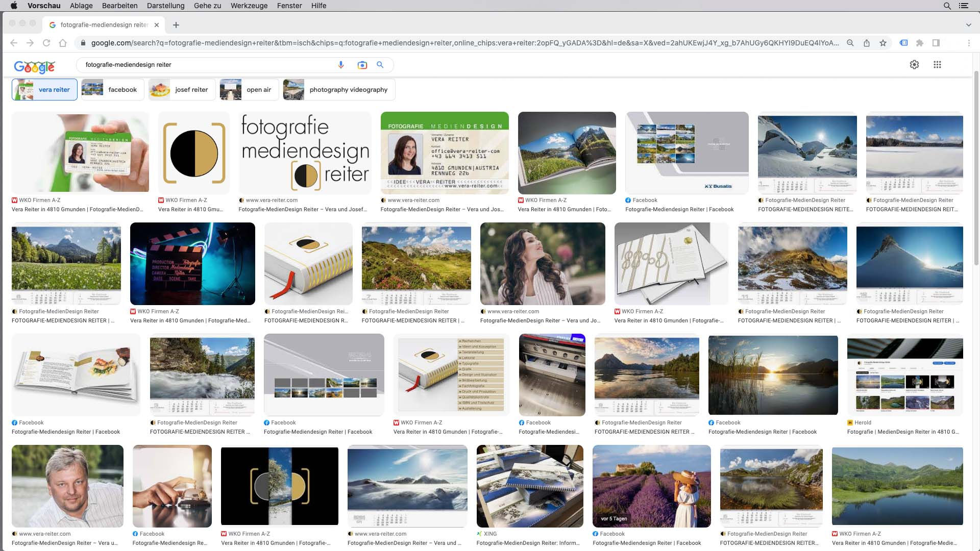This screenshot has width=980, height=551.
Task: Select the facebook filter chip
Action: (x=112, y=89)
